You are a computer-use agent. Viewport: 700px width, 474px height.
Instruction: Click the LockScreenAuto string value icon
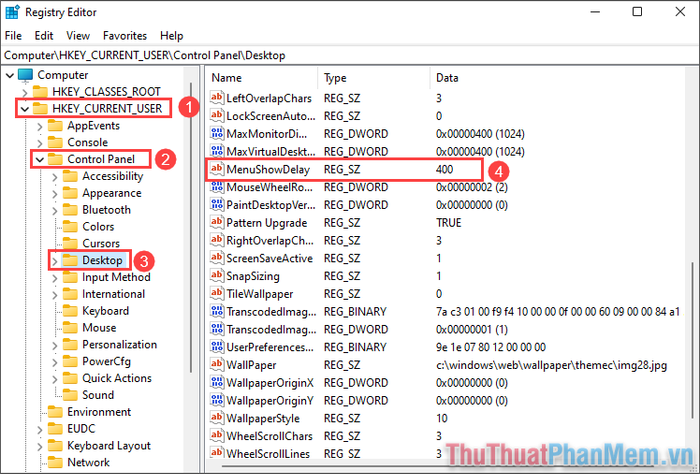click(x=217, y=116)
